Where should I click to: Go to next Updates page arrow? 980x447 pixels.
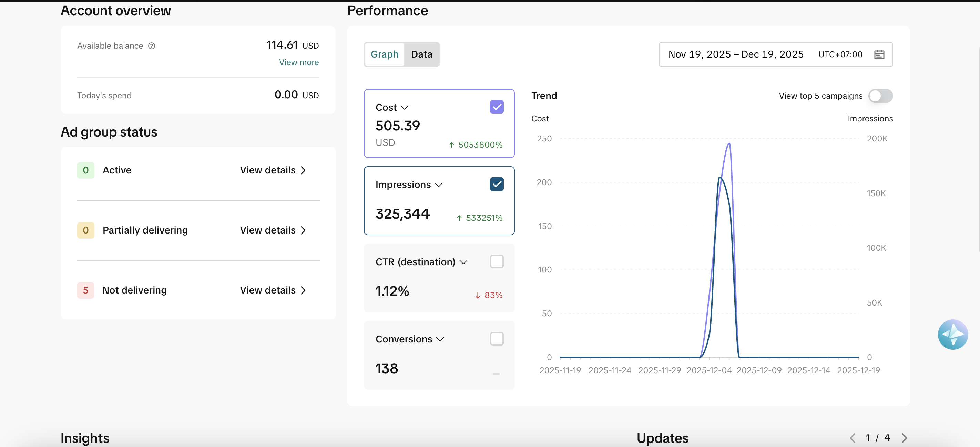coord(904,438)
